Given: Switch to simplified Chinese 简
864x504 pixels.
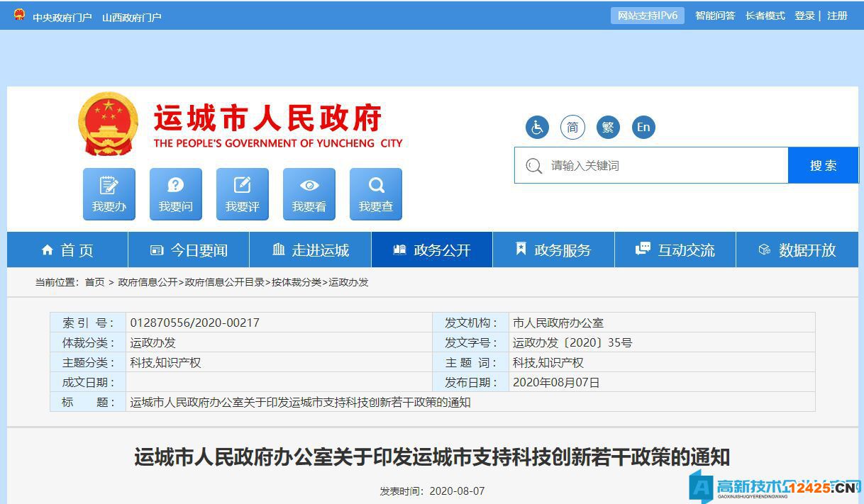Looking at the screenshot, I should [572, 128].
